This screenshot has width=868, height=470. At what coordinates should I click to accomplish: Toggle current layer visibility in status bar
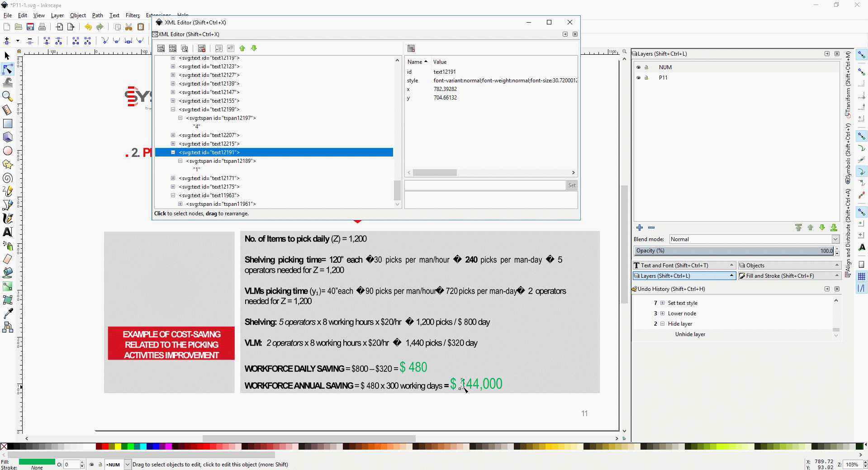[x=92, y=464]
